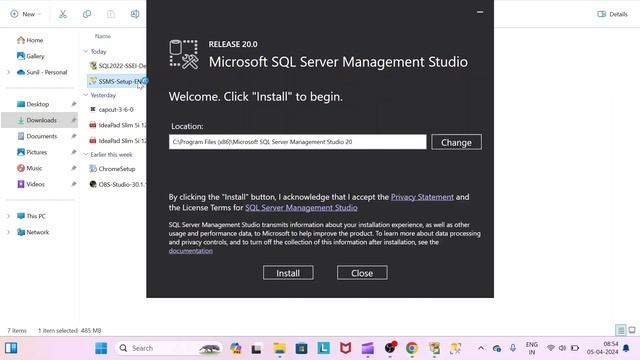Click the pin icon beside Videos
The image size is (640, 360).
tap(73, 184)
